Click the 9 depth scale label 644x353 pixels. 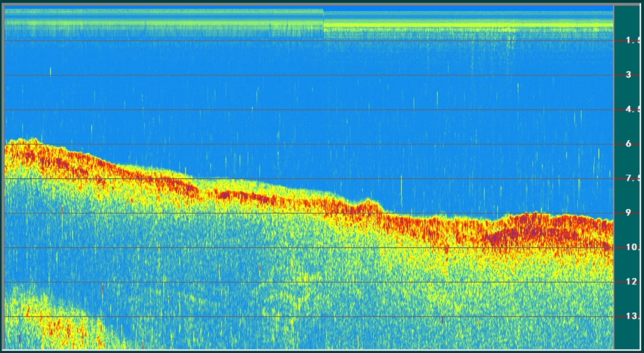(x=628, y=213)
